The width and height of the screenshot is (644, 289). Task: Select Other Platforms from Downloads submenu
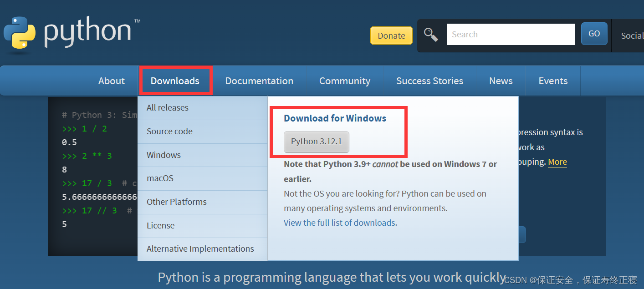[x=203, y=202]
